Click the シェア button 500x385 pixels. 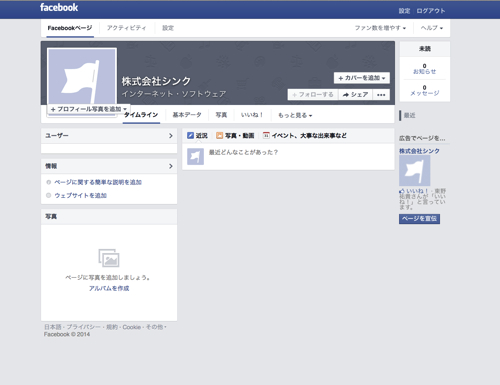pos(355,95)
